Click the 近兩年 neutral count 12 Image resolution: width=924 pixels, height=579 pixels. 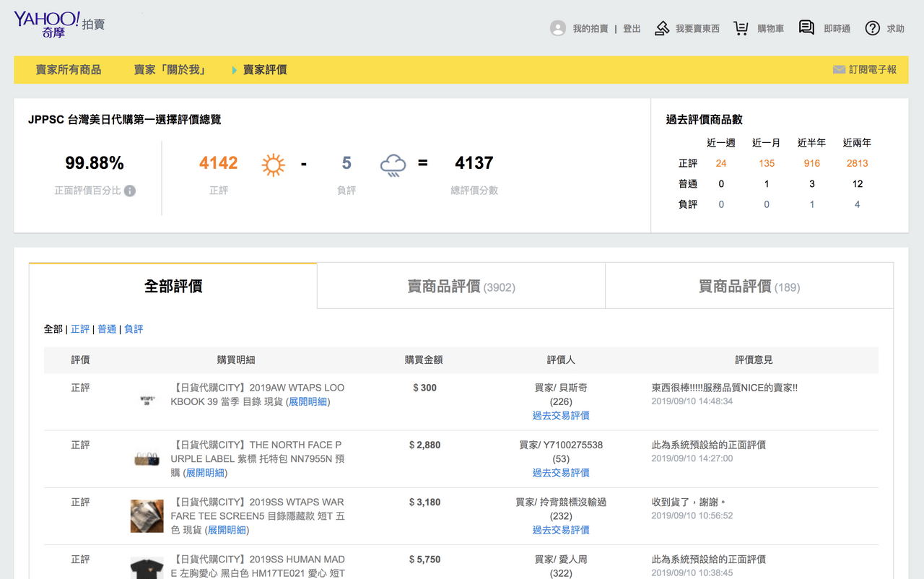(858, 184)
